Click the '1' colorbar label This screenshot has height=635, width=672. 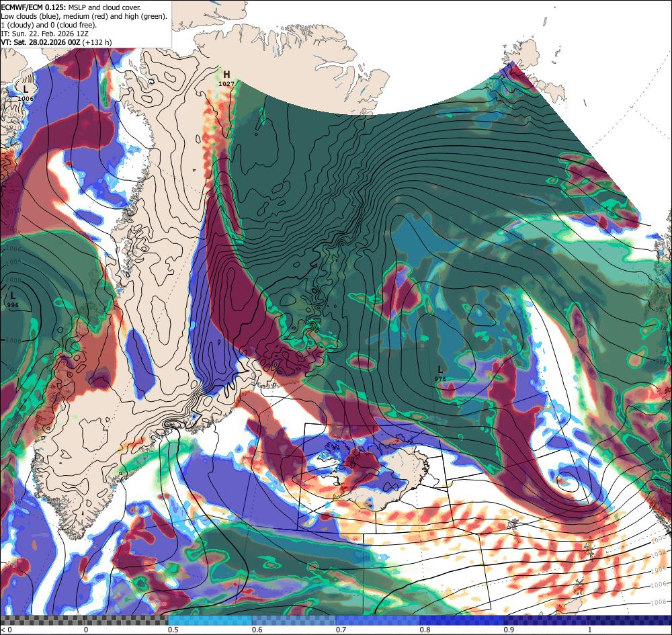[x=590, y=630]
